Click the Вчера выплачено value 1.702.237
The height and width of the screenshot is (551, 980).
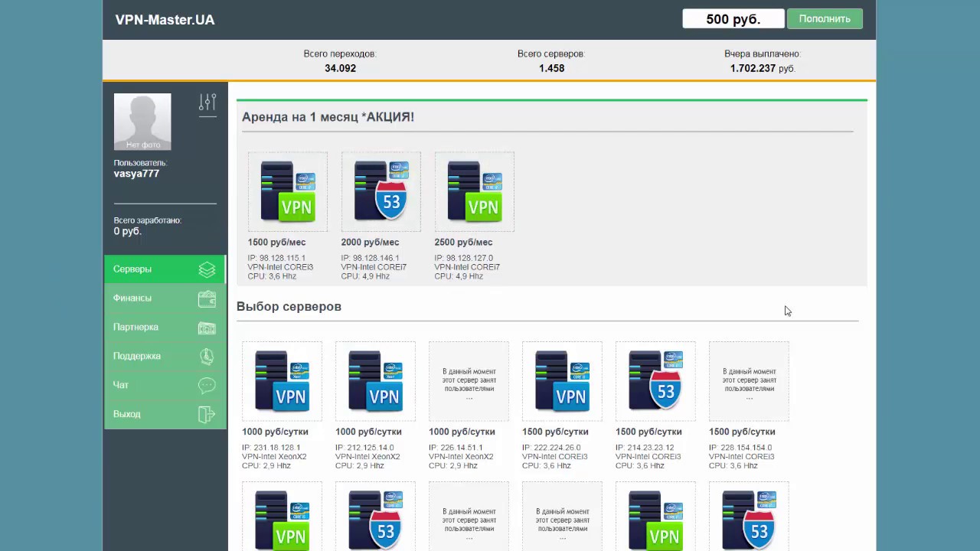(753, 68)
